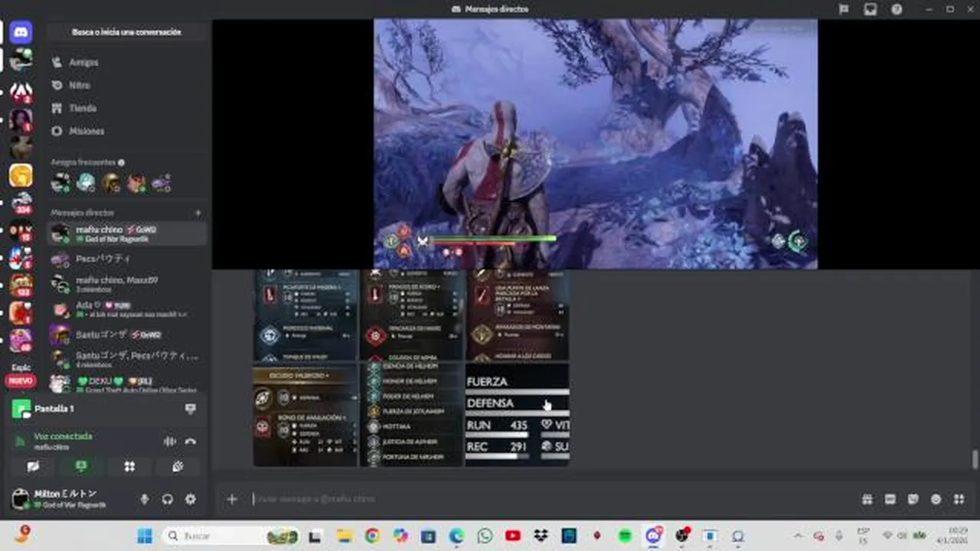Open apps launcher in message bar

coord(959,499)
